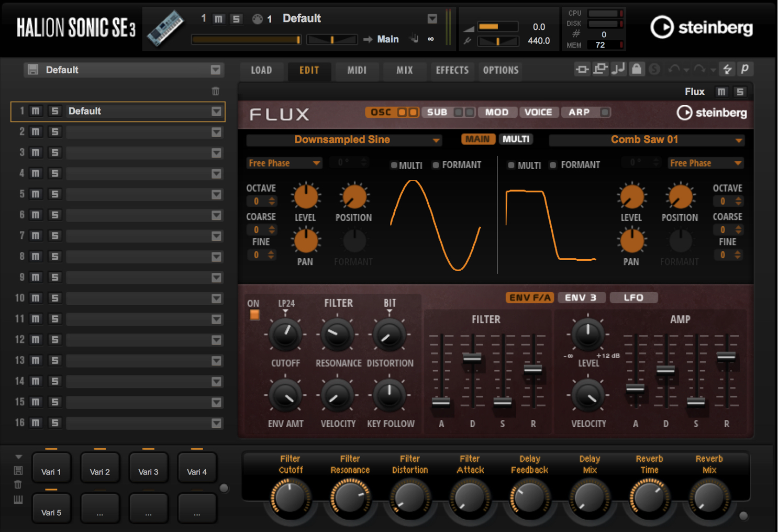Click the filter CUTOFF knob
778x532 pixels.
[x=285, y=335]
